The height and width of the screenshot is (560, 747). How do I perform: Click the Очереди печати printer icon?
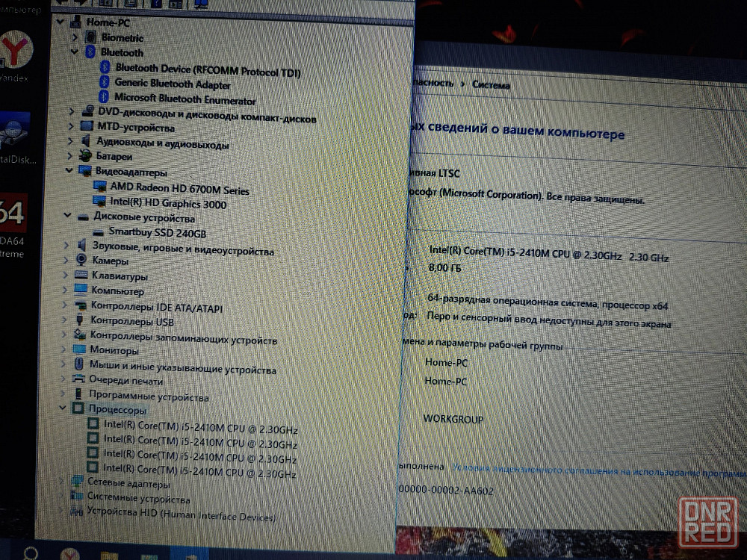tap(78, 379)
